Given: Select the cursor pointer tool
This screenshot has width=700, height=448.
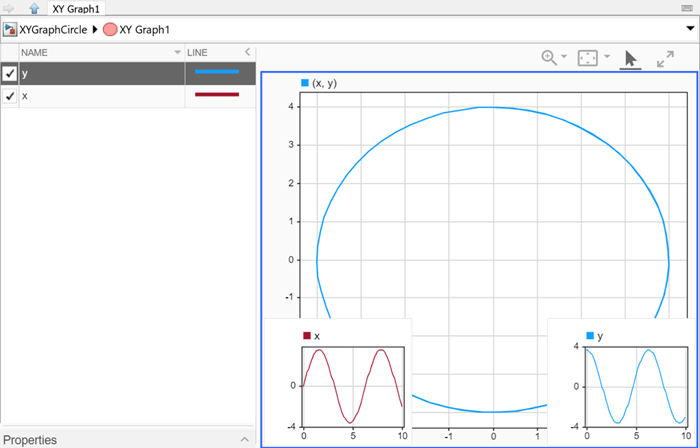Looking at the screenshot, I should tap(630, 59).
